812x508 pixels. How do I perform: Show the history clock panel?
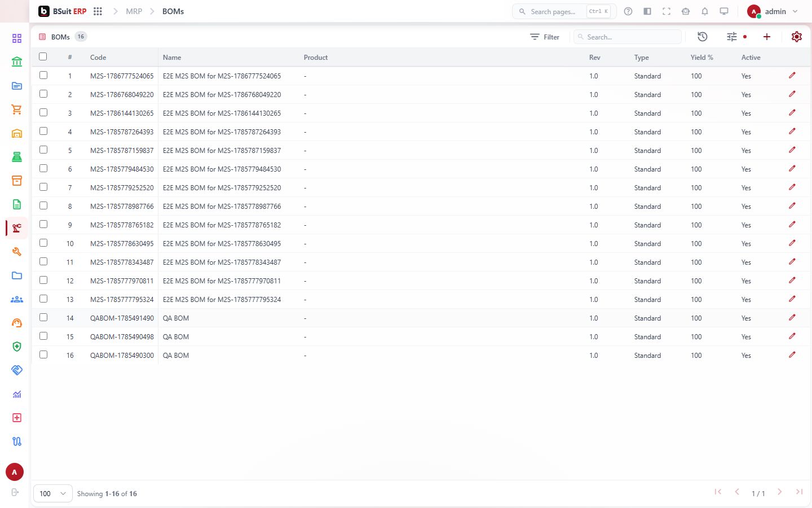pos(703,37)
